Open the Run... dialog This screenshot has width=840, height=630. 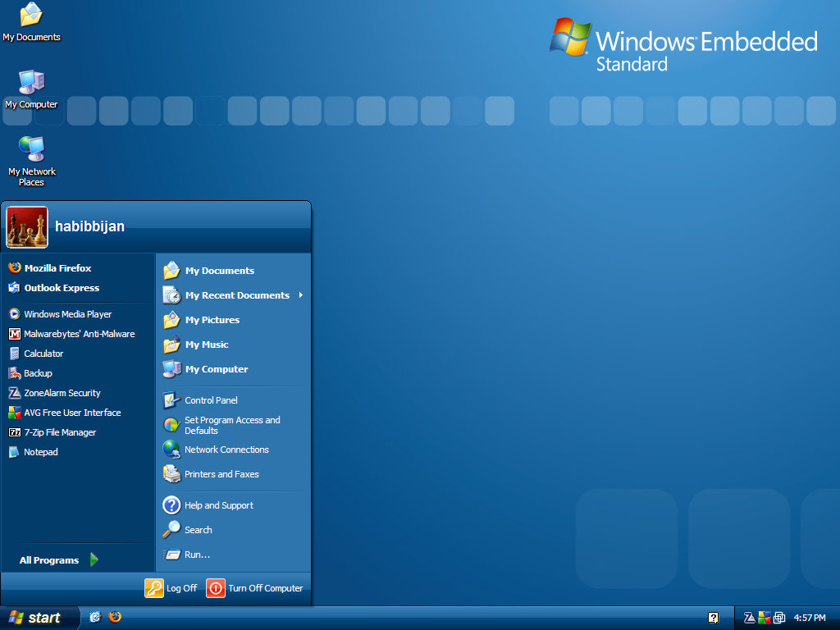[234, 555]
